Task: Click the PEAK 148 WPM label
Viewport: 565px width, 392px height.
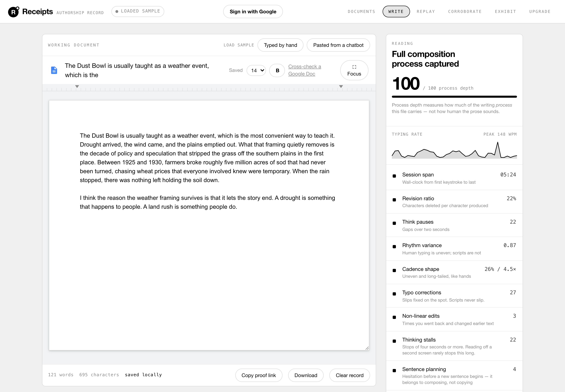Action: tap(500, 134)
